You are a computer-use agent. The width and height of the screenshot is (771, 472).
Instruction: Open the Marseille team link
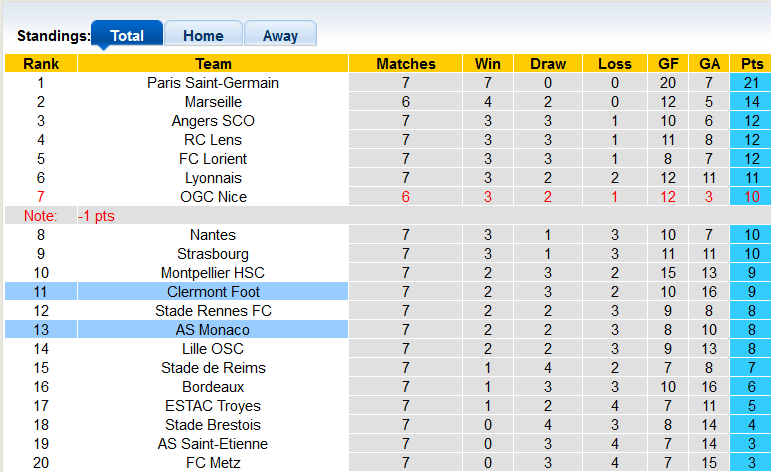click(213, 102)
